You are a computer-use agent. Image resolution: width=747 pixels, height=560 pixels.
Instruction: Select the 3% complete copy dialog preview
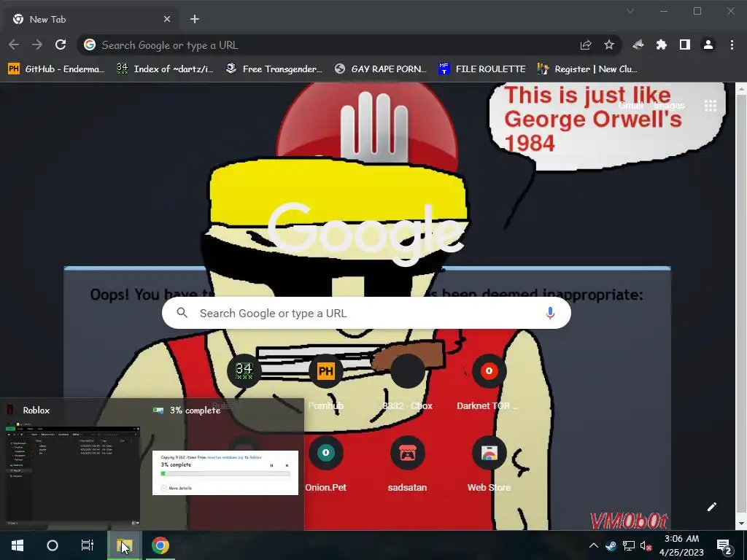click(x=225, y=472)
